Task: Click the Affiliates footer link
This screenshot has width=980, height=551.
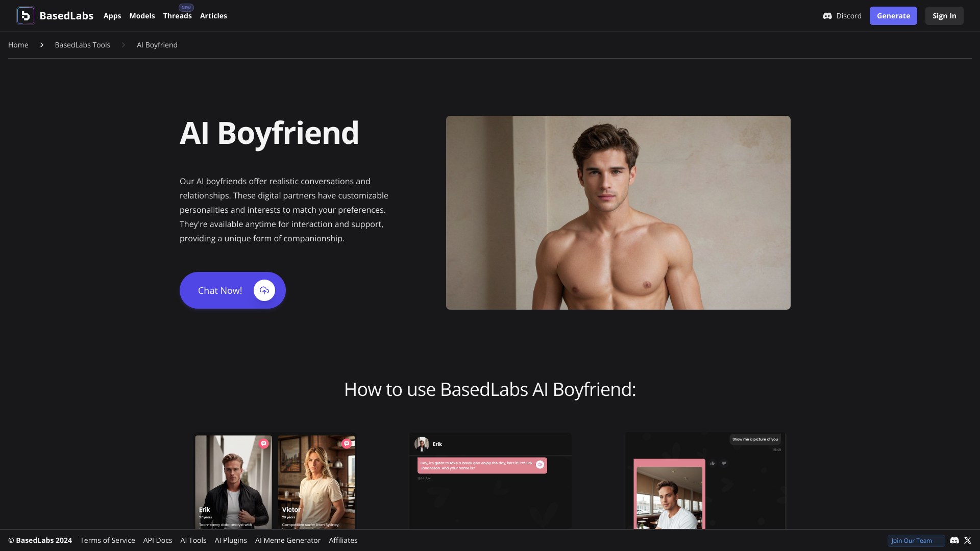Action: 344,540
